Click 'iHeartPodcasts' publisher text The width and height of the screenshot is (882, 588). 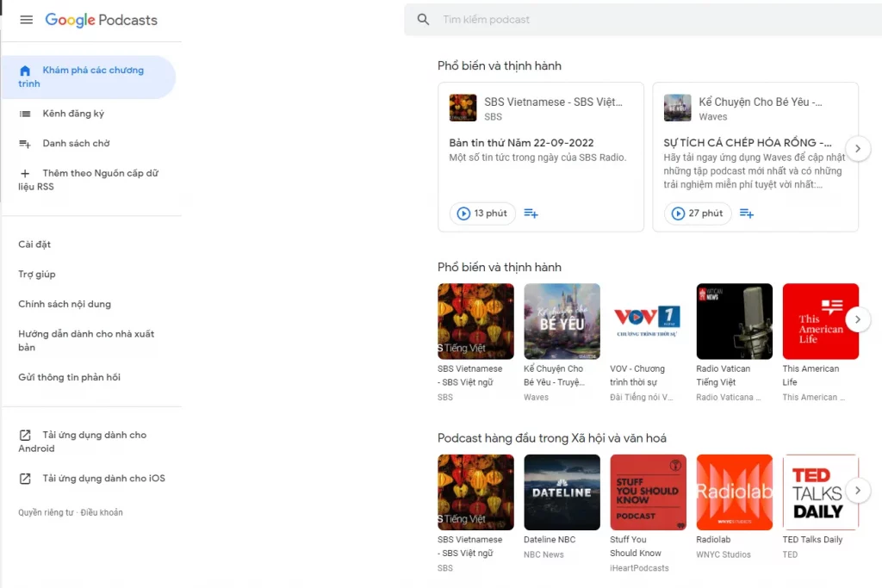[640, 568]
